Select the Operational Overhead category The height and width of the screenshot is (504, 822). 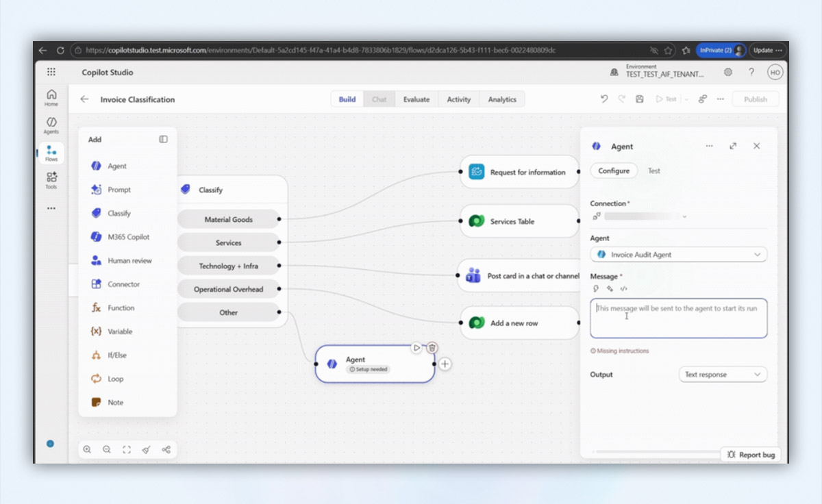[x=228, y=289]
